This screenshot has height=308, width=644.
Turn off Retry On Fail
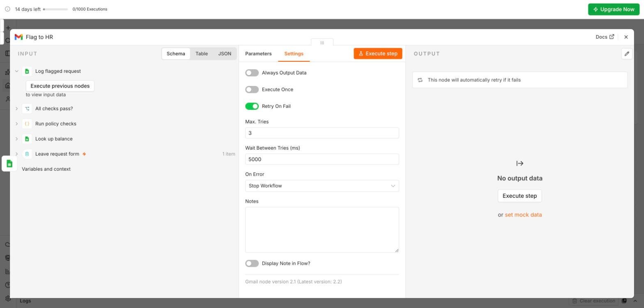coord(252,106)
